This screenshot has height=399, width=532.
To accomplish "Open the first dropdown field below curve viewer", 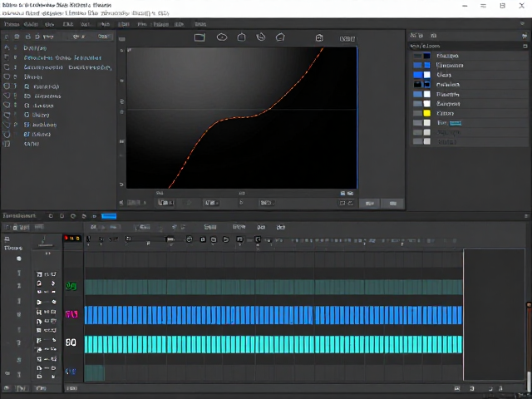I will 166,203.
